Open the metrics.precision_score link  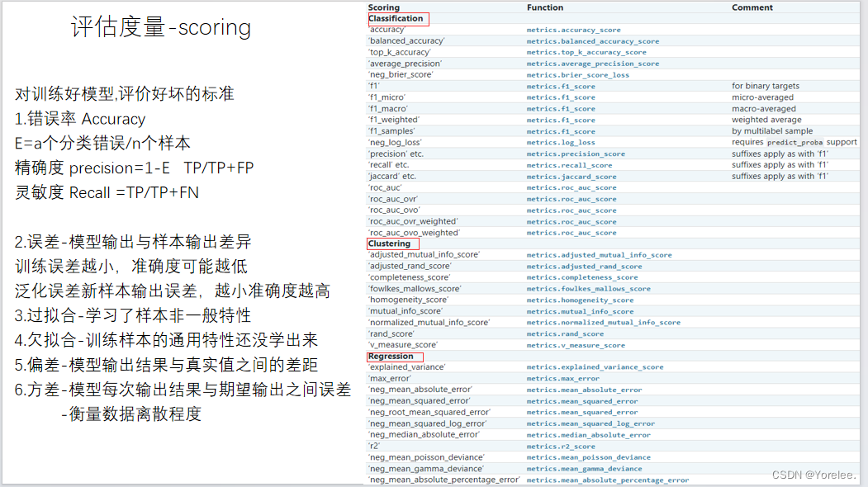tap(576, 154)
